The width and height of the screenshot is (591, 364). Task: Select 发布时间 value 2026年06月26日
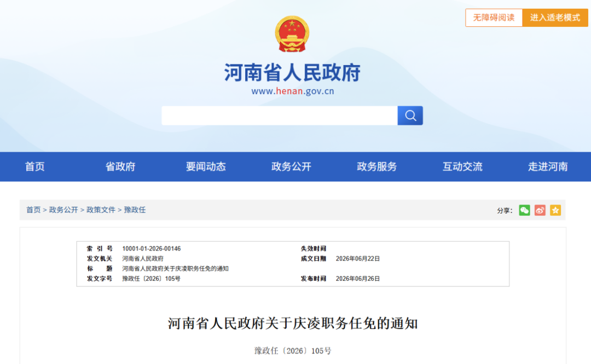[x=358, y=279]
